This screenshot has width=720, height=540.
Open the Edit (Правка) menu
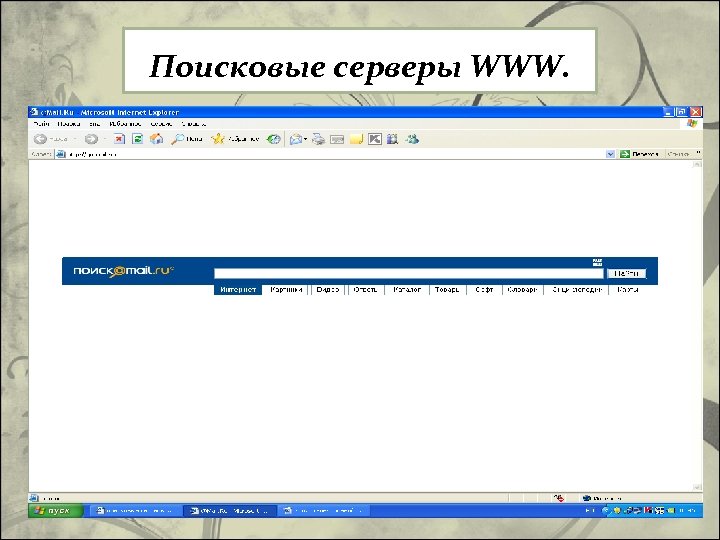click(69, 124)
